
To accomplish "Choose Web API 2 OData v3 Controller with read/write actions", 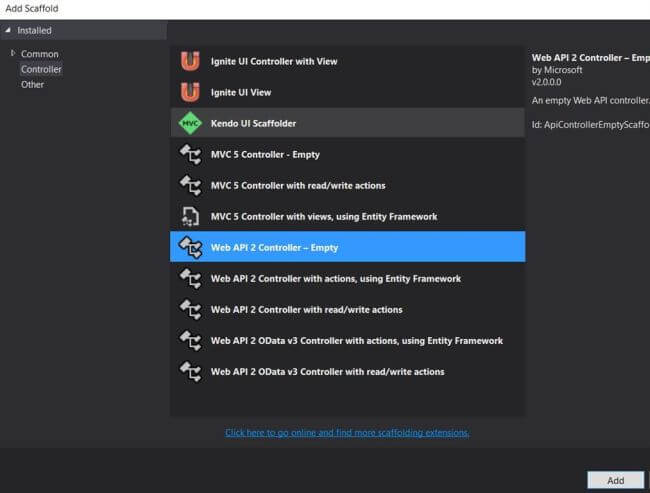I will point(327,371).
